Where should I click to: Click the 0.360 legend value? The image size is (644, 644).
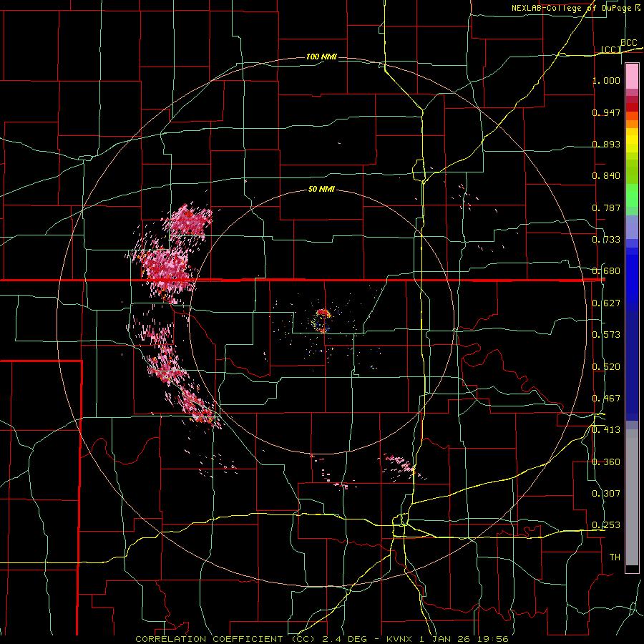point(606,462)
